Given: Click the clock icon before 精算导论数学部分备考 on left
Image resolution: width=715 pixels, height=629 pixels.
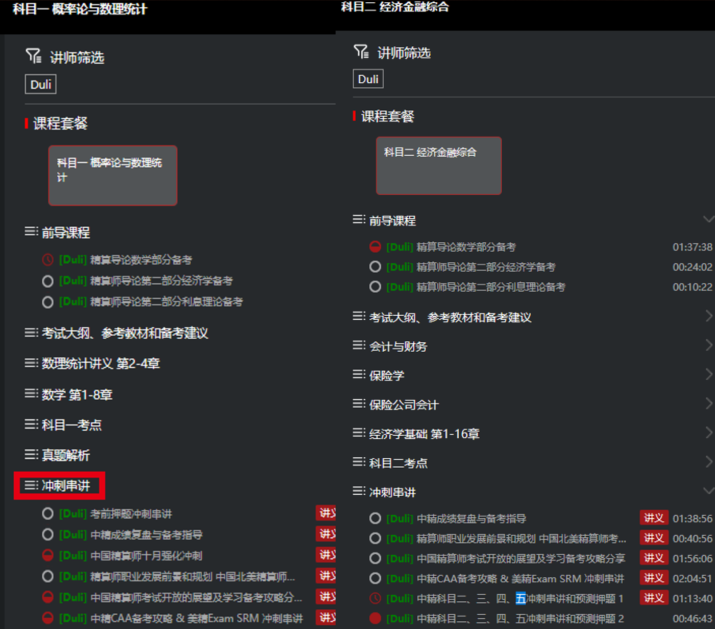Looking at the screenshot, I should [47, 259].
